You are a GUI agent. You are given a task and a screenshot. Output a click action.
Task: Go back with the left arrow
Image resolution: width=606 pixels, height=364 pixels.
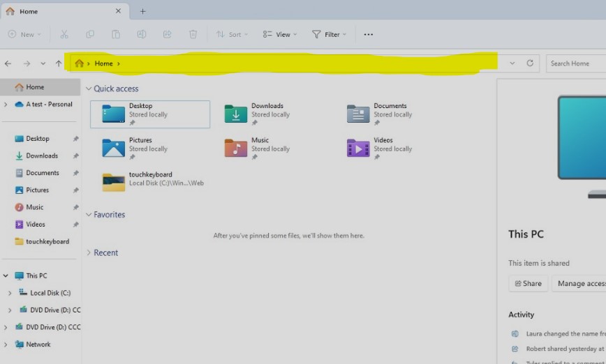pos(8,63)
